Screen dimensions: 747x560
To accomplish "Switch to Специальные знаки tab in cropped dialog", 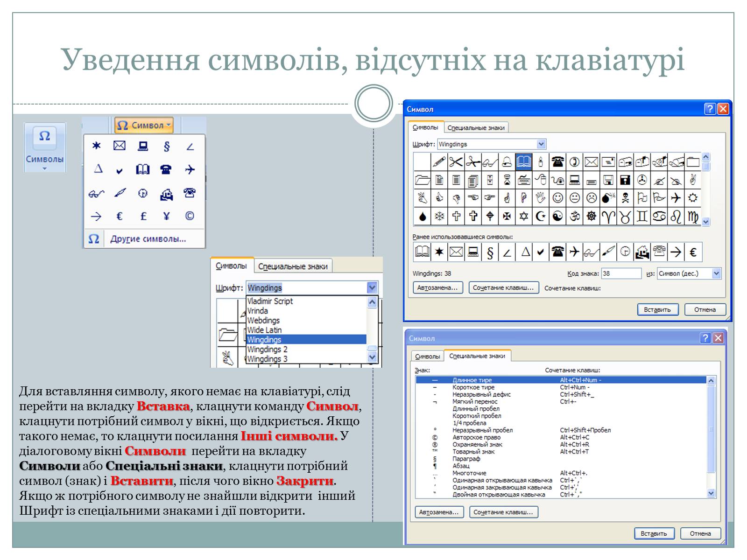I will [293, 266].
